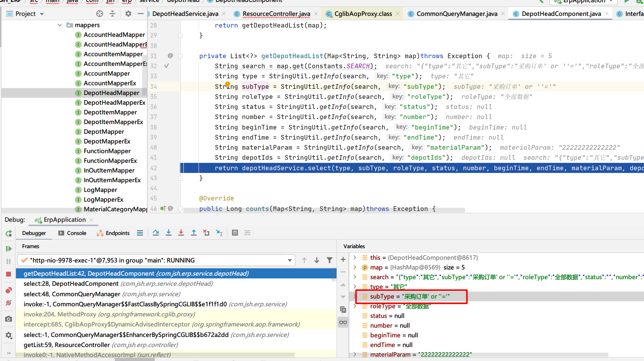Click the Run to Cursor icon
This screenshot has height=361, width=644.
219,233
